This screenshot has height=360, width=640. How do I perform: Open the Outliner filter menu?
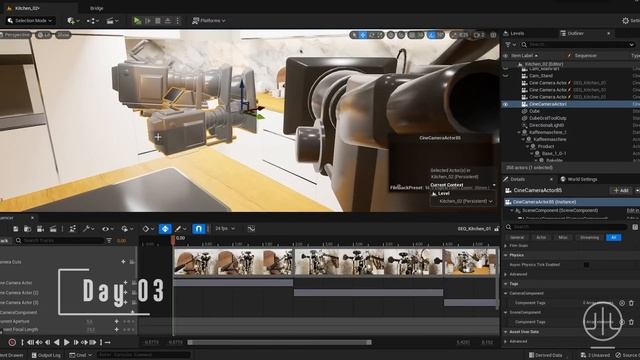click(510, 44)
